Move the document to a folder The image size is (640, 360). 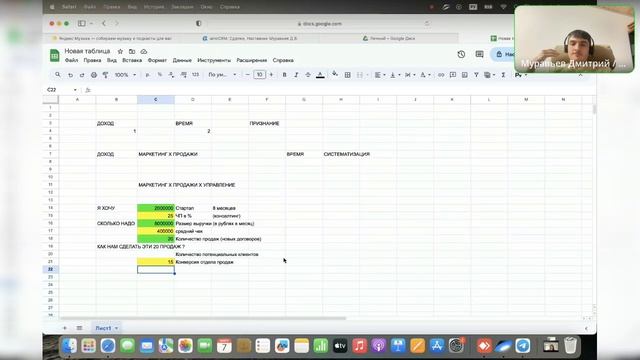point(132,51)
